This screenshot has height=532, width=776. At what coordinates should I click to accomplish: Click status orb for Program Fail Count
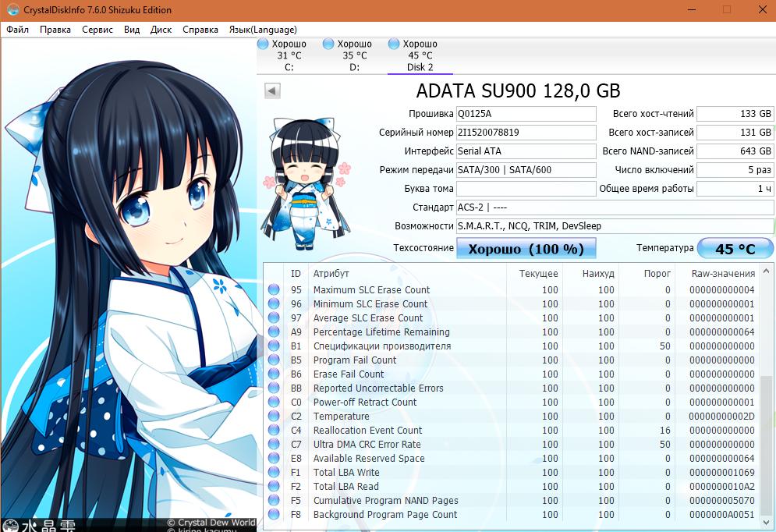click(274, 360)
